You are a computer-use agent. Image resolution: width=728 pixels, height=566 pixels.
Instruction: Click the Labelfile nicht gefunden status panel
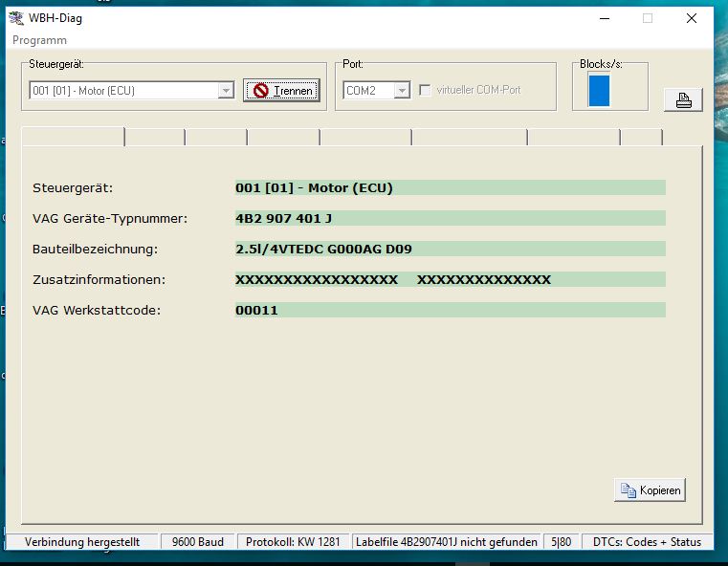(x=447, y=542)
